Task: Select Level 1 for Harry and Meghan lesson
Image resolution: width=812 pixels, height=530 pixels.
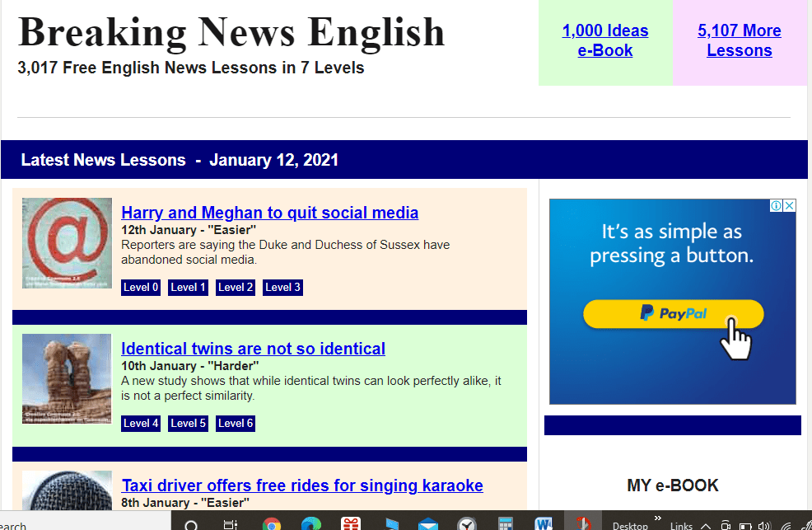Action: click(x=188, y=288)
